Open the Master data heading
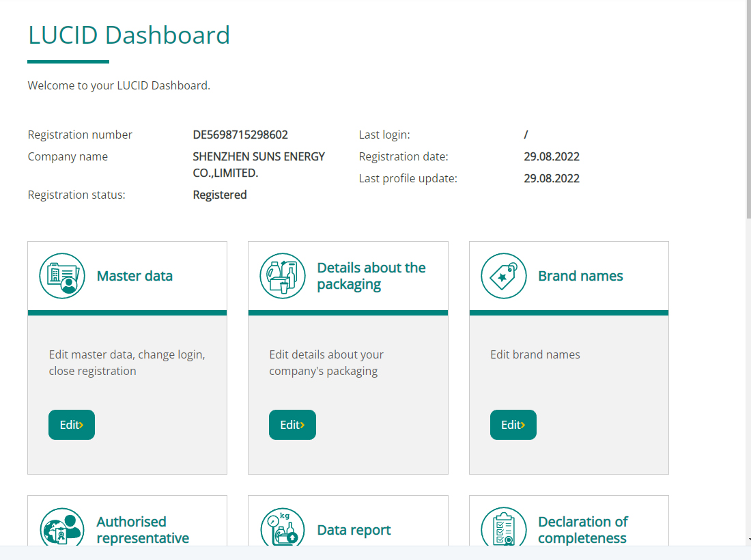The image size is (751, 560). (x=134, y=276)
